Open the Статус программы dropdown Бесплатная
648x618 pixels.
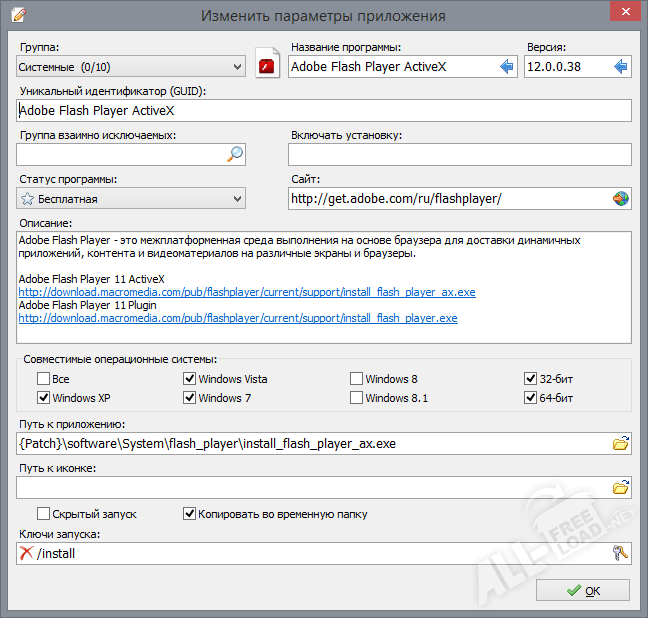131,199
